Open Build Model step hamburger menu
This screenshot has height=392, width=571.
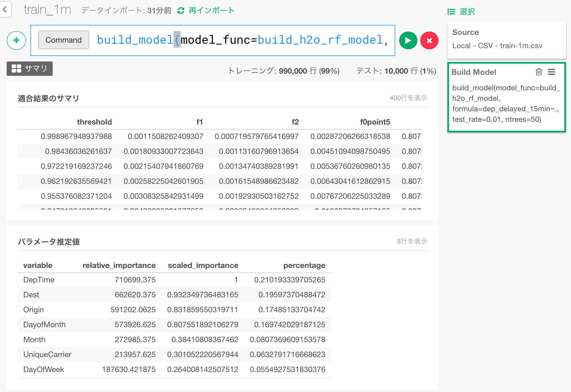[x=551, y=72]
